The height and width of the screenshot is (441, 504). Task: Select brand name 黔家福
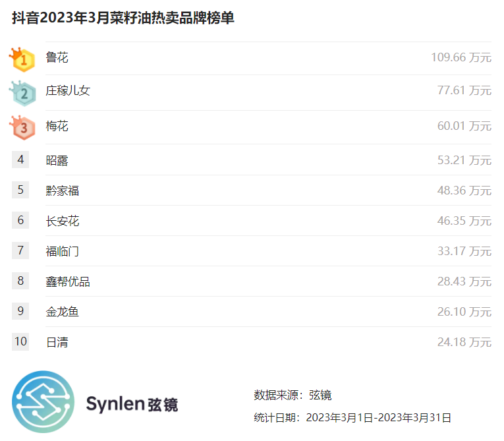tap(63, 191)
